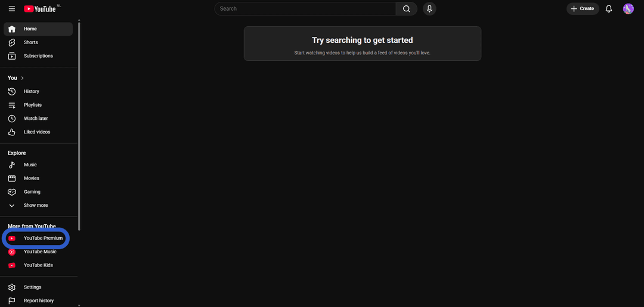Image resolution: width=644 pixels, height=307 pixels.
Task: Click the Settings gear icon
Action: coord(12,287)
